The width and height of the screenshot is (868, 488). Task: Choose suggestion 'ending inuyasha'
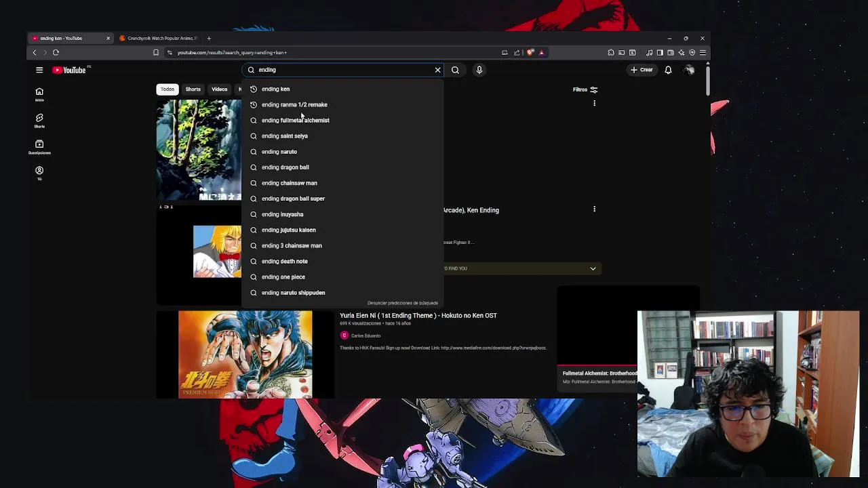tap(342, 214)
